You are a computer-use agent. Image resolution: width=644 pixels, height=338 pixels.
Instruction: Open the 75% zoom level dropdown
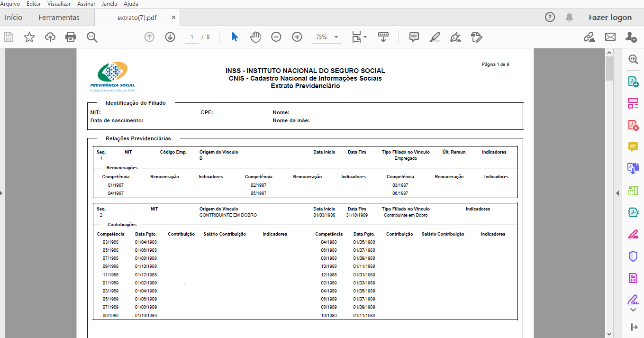tap(336, 37)
